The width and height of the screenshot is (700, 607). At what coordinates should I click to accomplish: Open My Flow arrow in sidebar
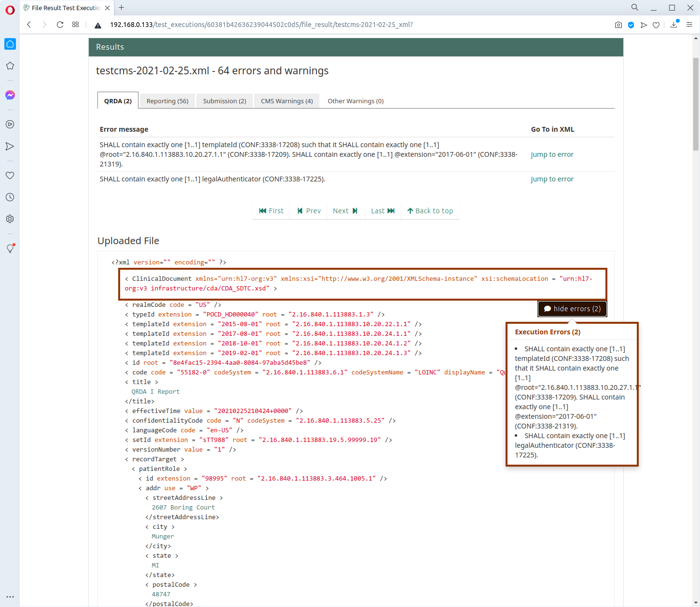tap(10, 146)
